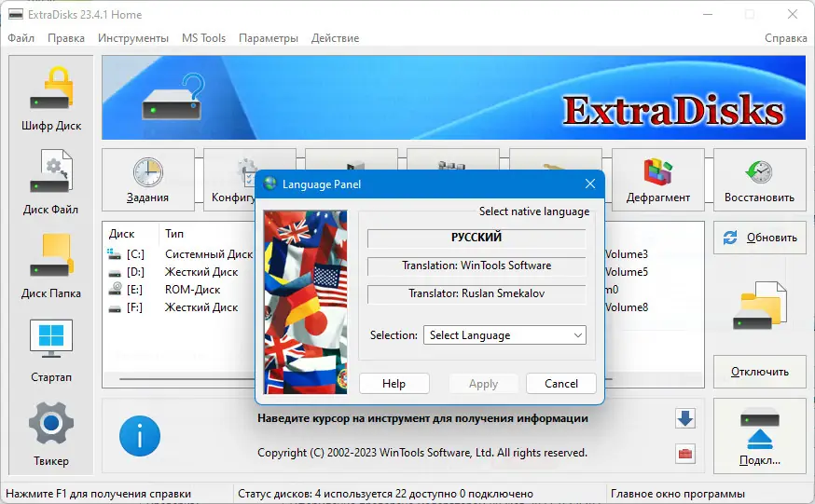Click the folder disk icon on right
The image size is (815, 504).
[759, 306]
